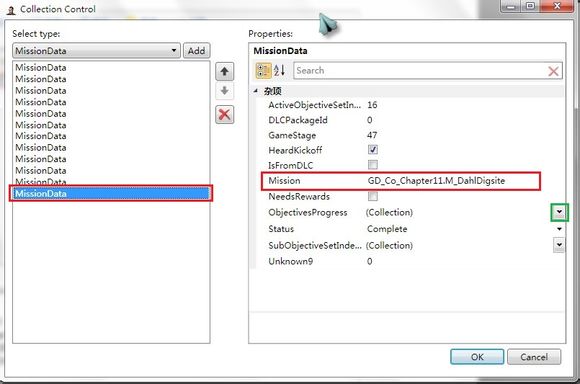Select the first MissionData list entry
Image resolution: width=580 pixels, height=384 pixels.
pos(41,68)
